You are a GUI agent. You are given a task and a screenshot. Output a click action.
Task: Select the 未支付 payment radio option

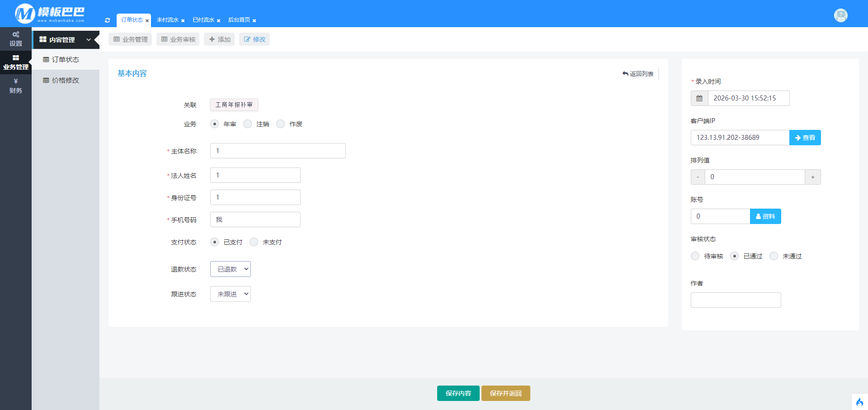click(x=254, y=242)
